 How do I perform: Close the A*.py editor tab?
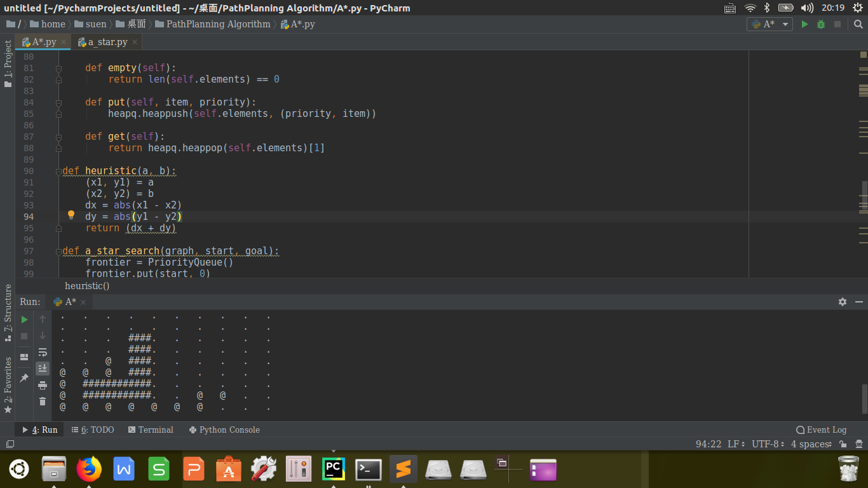64,42
